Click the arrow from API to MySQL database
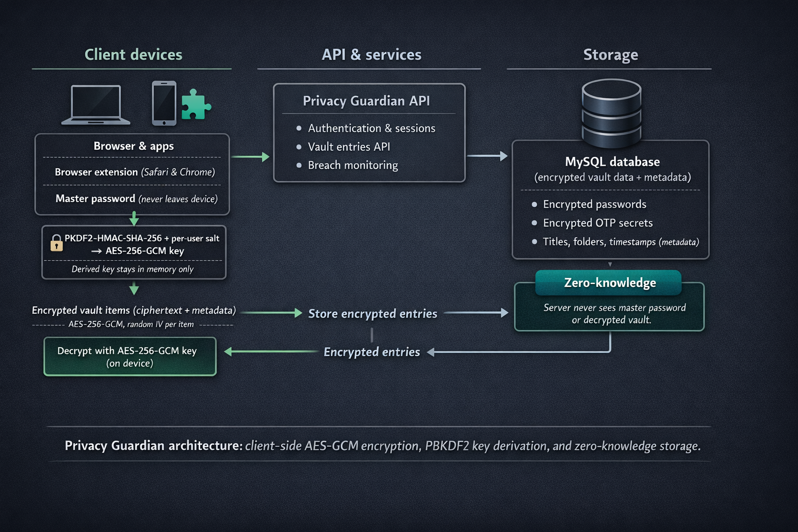The height and width of the screenshot is (532, 798). click(487, 156)
